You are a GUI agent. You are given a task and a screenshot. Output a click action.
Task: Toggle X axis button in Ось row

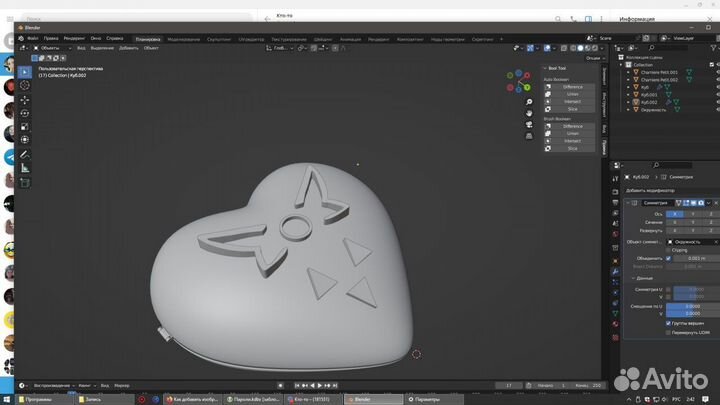pos(675,214)
